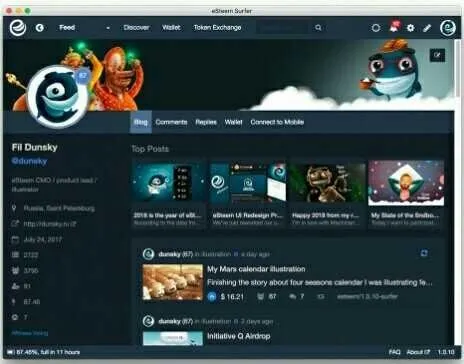
Task: Click the following icon showing 91
Action: coord(15,286)
